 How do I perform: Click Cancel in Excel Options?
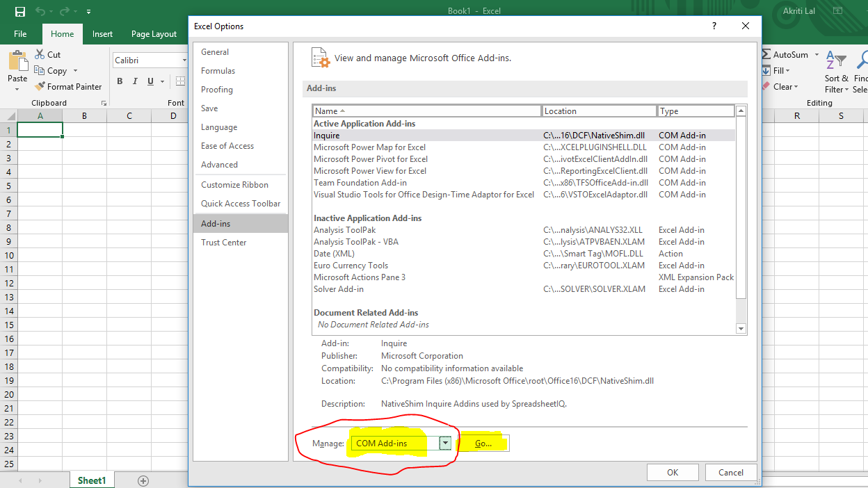tap(731, 472)
